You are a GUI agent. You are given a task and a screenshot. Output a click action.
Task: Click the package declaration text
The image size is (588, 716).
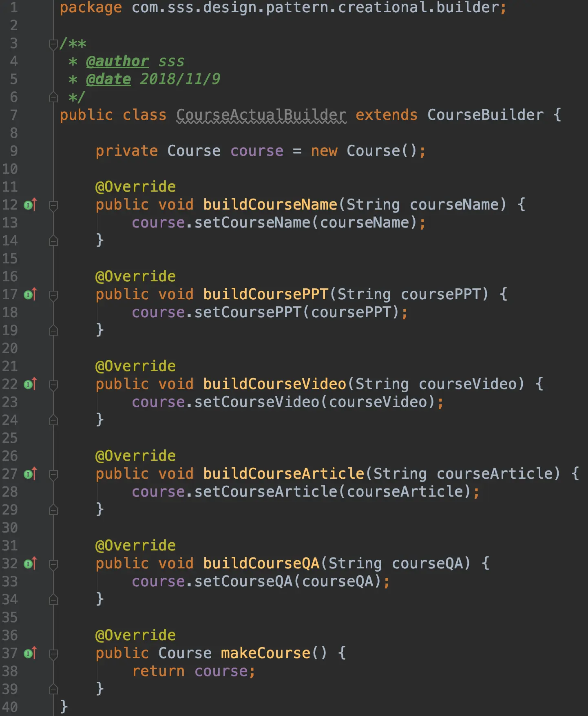283,8
